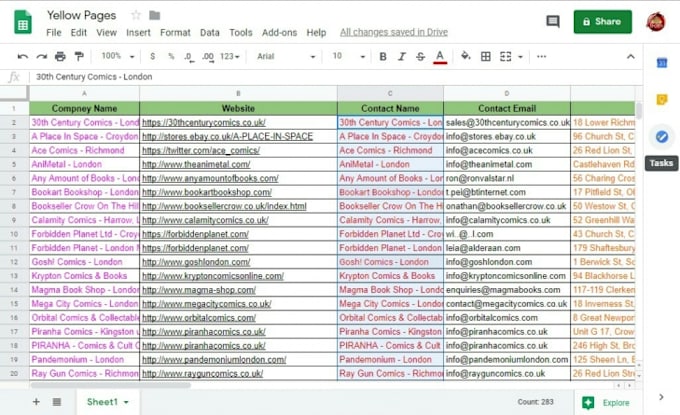The image size is (680, 415).
Task: Star the Yellow Pages document
Action: pyautogui.click(x=136, y=16)
